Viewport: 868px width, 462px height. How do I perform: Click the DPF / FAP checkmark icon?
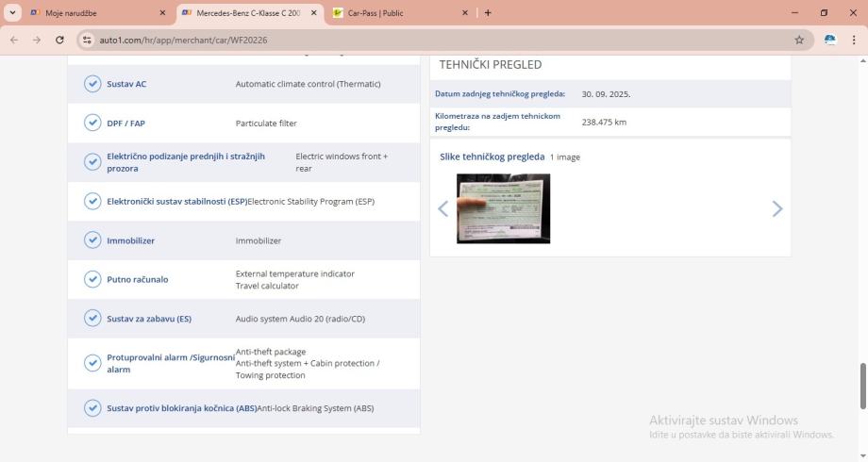coord(92,123)
